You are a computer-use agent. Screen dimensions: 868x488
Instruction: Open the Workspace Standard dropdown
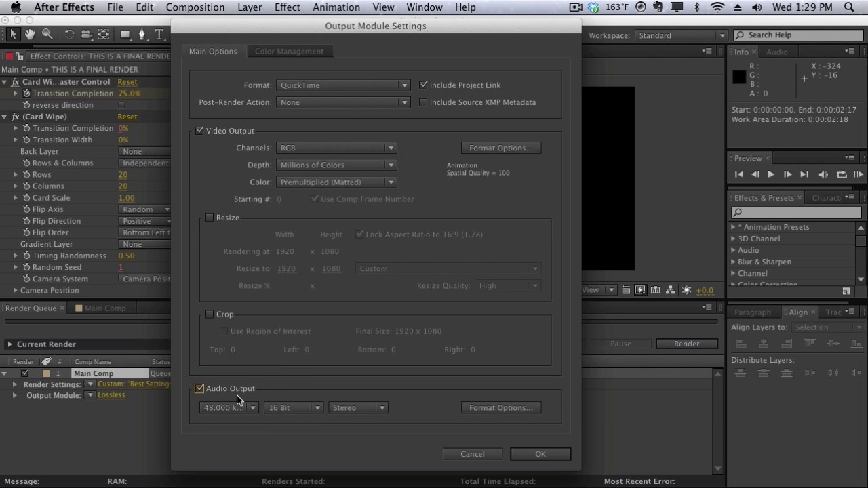681,35
